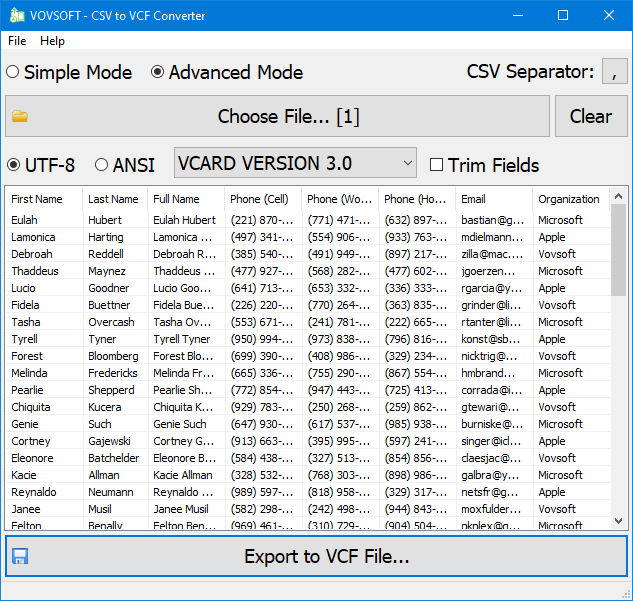Click the floppy disk save icon
The height and width of the screenshot is (601, 633).
pyautogui.click(x=20, y=557)
